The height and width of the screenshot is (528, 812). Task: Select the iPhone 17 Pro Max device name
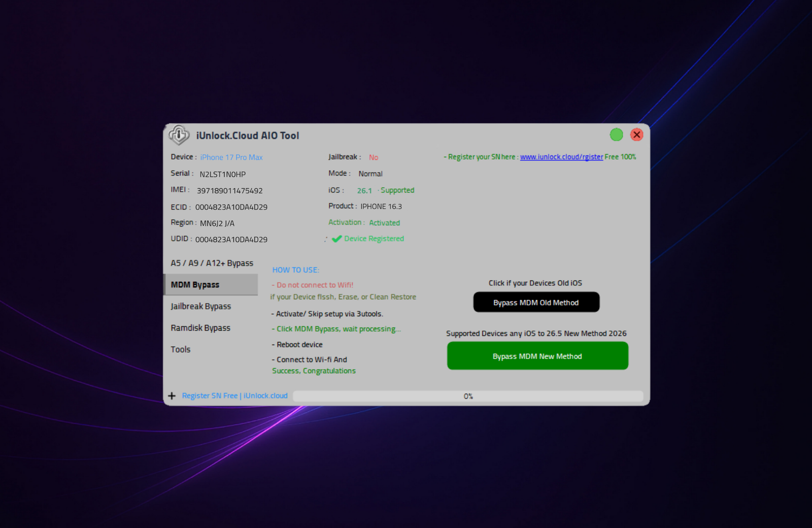click(x=231, y=157)
